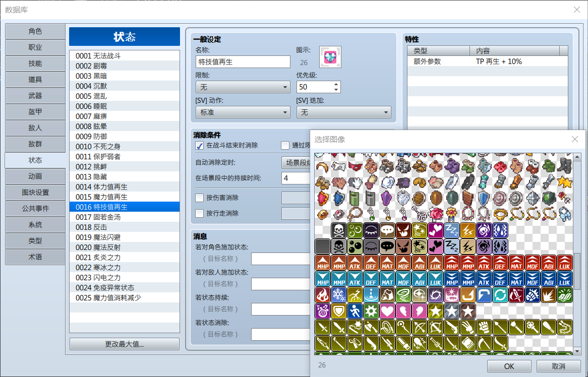
Task: Select the crossbow weapon icon
Action: click(x=435, y=327)
